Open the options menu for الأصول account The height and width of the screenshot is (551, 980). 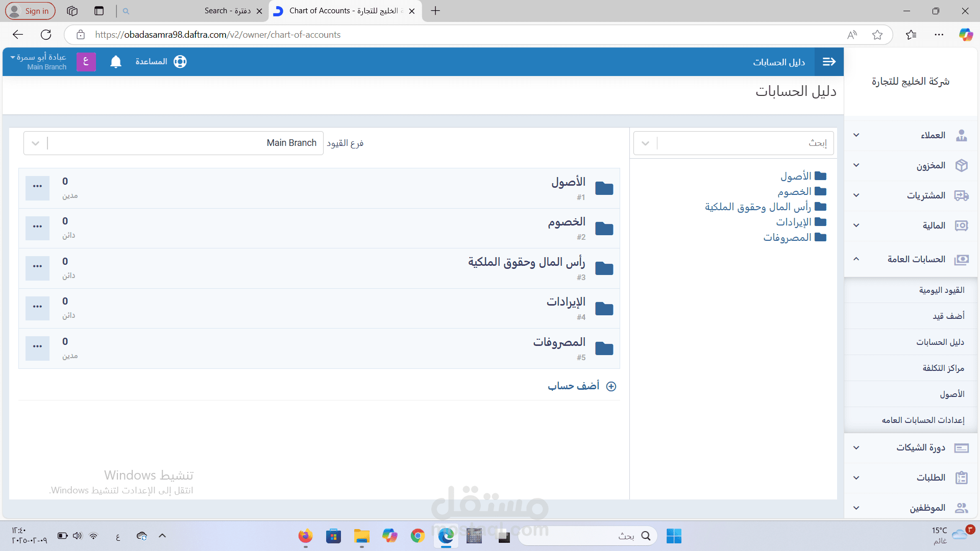[x=37, y=188]
